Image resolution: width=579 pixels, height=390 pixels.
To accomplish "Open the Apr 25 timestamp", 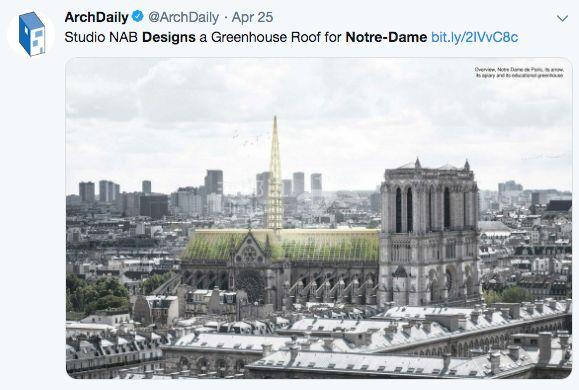I will (x=252, y=17).
